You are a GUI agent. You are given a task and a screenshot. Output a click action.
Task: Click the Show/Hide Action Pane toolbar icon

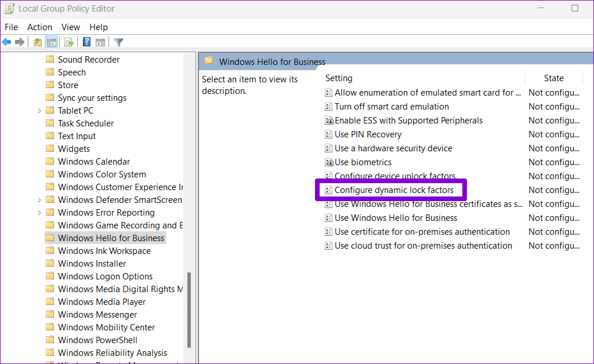(100, 42)
